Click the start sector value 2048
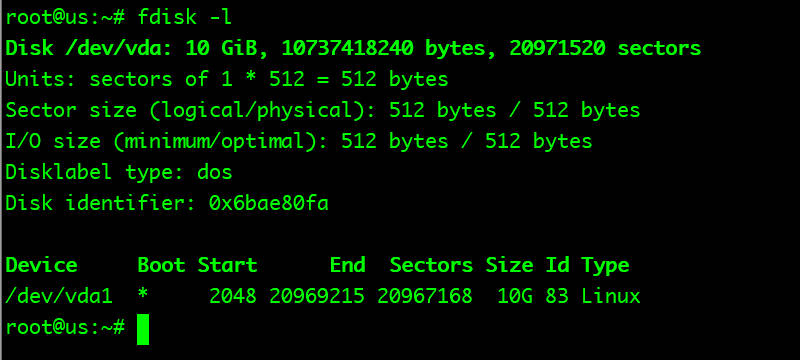800x360 pixels. pos(233,296)
